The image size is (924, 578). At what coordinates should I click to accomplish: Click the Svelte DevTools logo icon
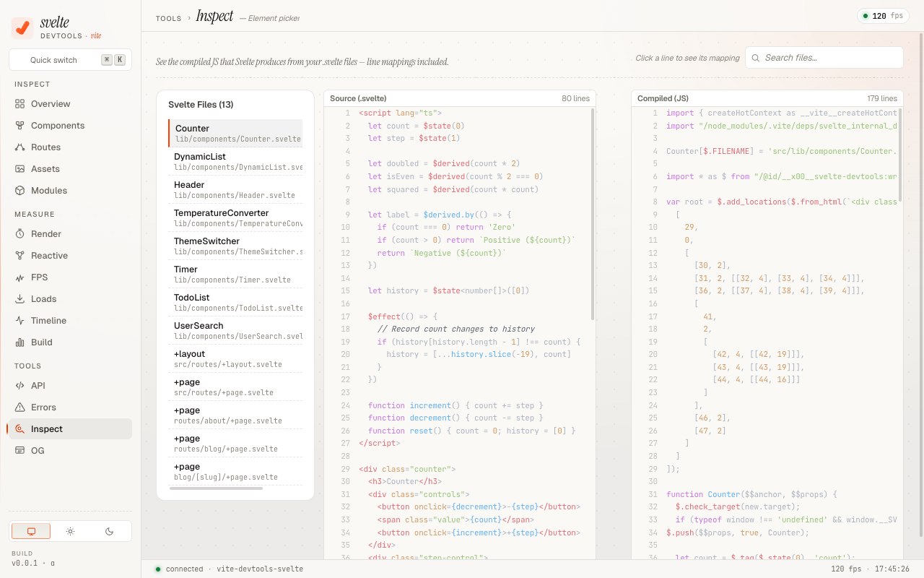coord(22,28)
